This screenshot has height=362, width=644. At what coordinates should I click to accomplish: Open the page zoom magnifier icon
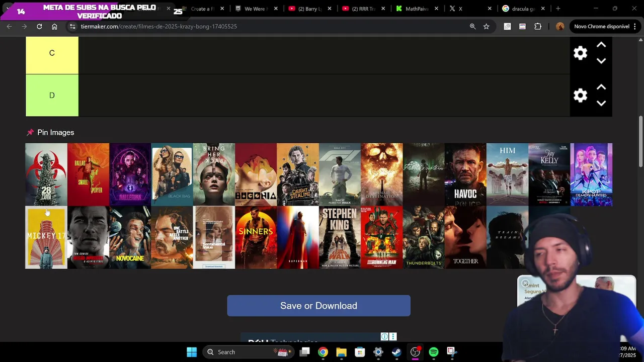472,26
